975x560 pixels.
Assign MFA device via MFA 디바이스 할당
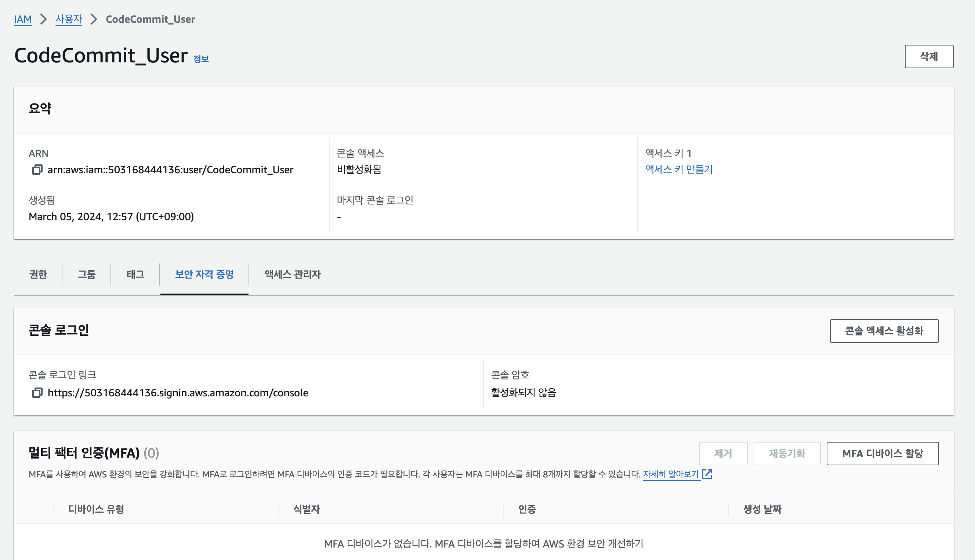point(882,453)
